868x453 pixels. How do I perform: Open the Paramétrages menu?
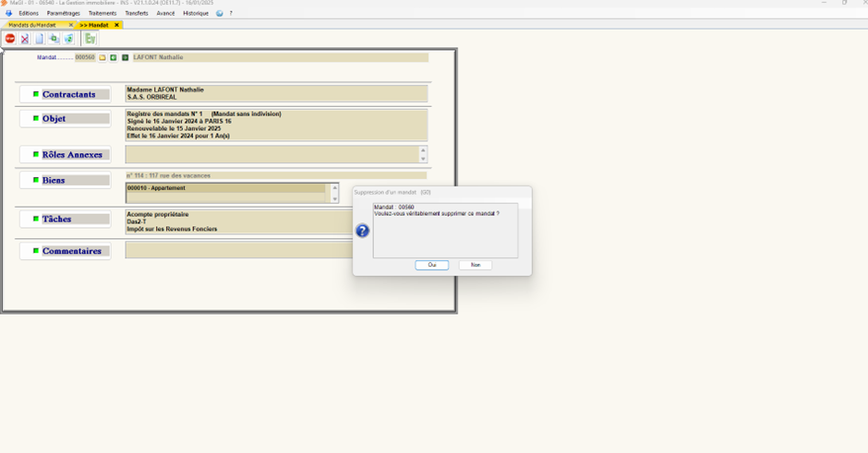click(x=64, y=14)
